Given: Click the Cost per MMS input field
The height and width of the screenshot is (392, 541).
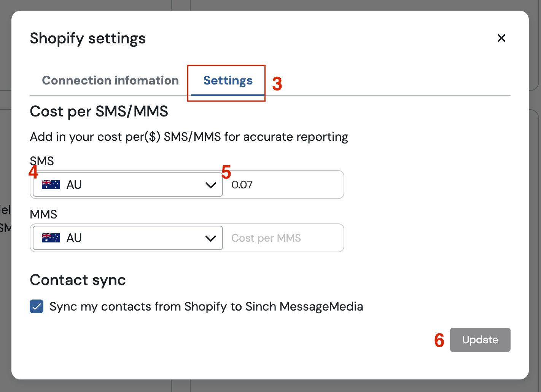Looking at the screenshot, I should [x=283, y=238].
